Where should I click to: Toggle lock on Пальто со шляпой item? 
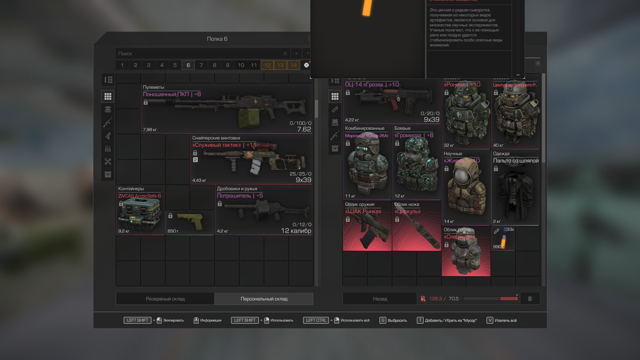(496, 169)
